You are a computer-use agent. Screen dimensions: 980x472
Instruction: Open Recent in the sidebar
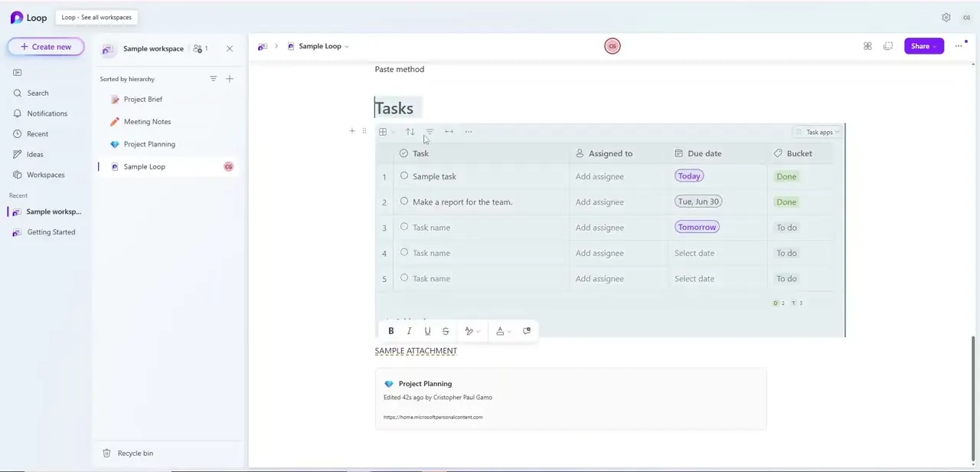[x=38, y=134]
